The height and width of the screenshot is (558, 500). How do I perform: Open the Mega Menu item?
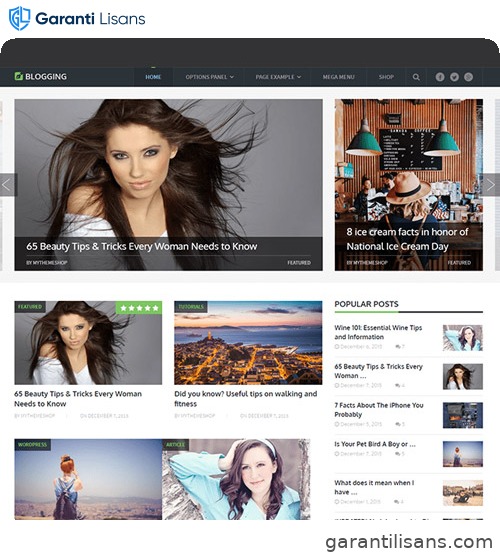(338, 77)
